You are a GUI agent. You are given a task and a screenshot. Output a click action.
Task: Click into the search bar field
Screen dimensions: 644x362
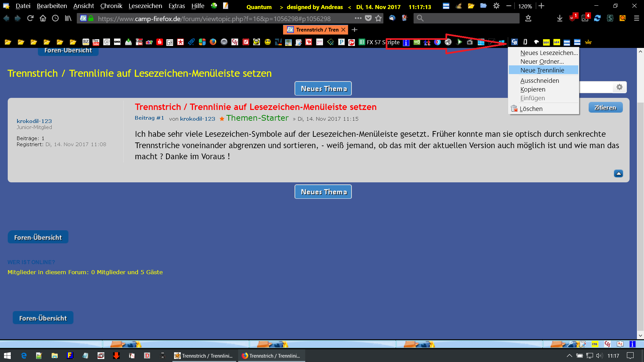tap(470, 18)
